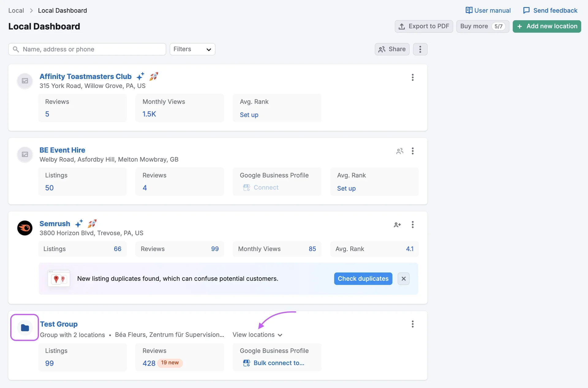Click the rocket icon beside Affinity Toastmasters Club
588x388 pixels.
(154, 76)
